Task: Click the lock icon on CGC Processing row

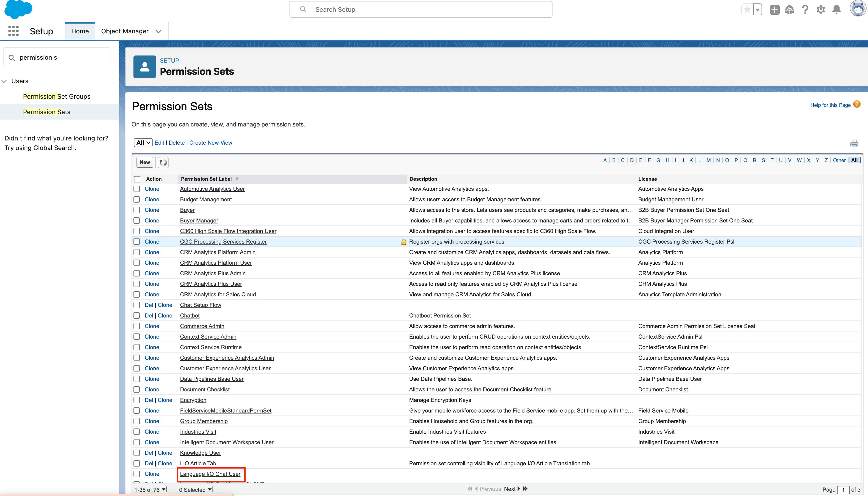Action: tap(404, 242)
